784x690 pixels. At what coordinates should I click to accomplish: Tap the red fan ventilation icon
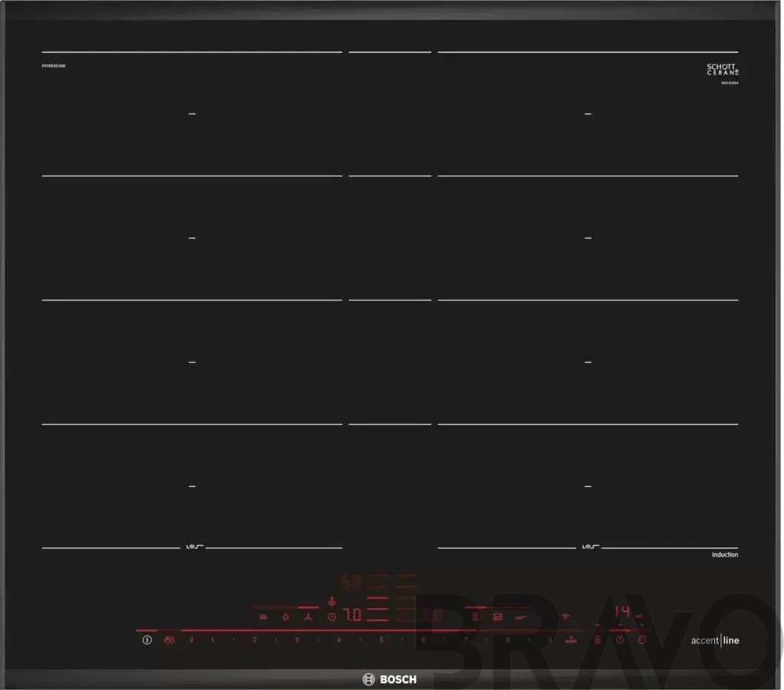tap(308, 617)
